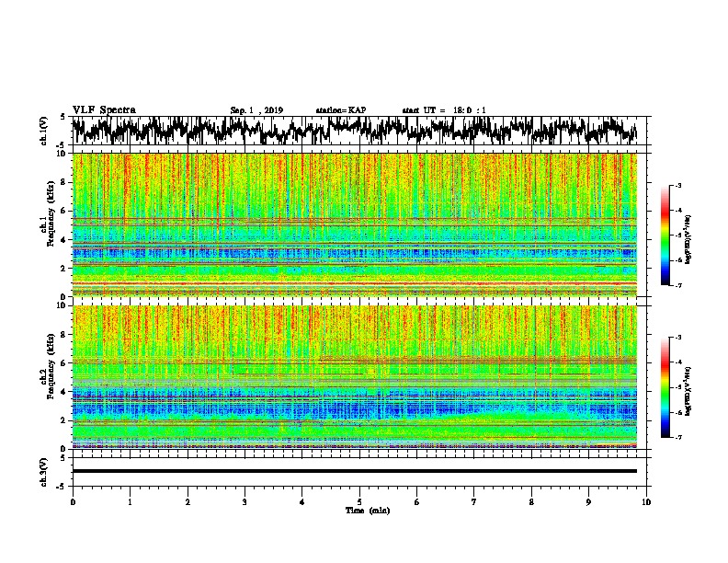Viewport: 728px width, 563px height.
Task: Select the date text "Sep. 1, 2019"
Action: click(256, 110)
